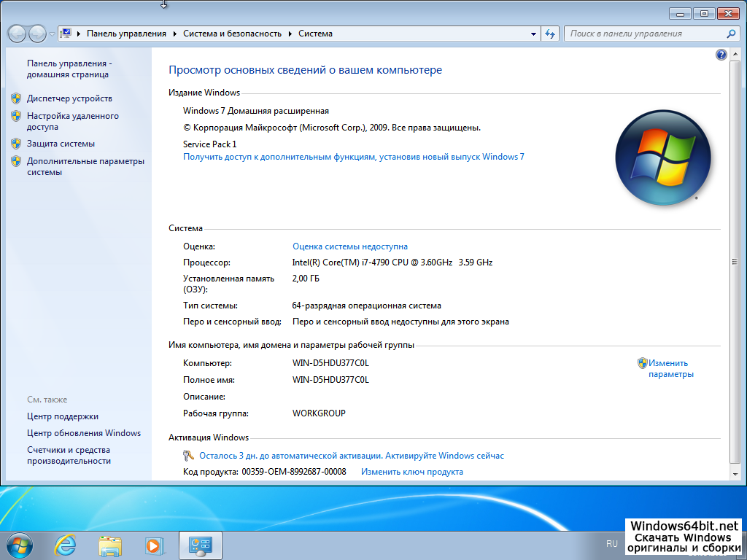Screen dimensions: 747x560
Task: Click 'Оценка системы недоступна' link
Action: [x=350, y=246]
